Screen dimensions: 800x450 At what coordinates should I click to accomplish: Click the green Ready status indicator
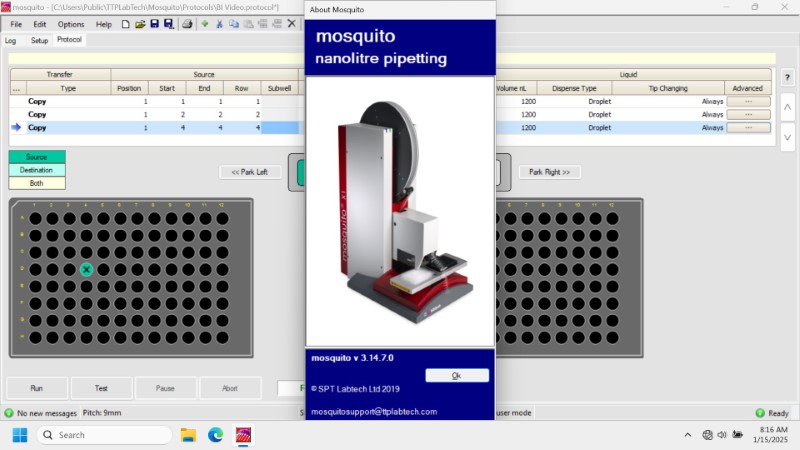pos(760,413)
